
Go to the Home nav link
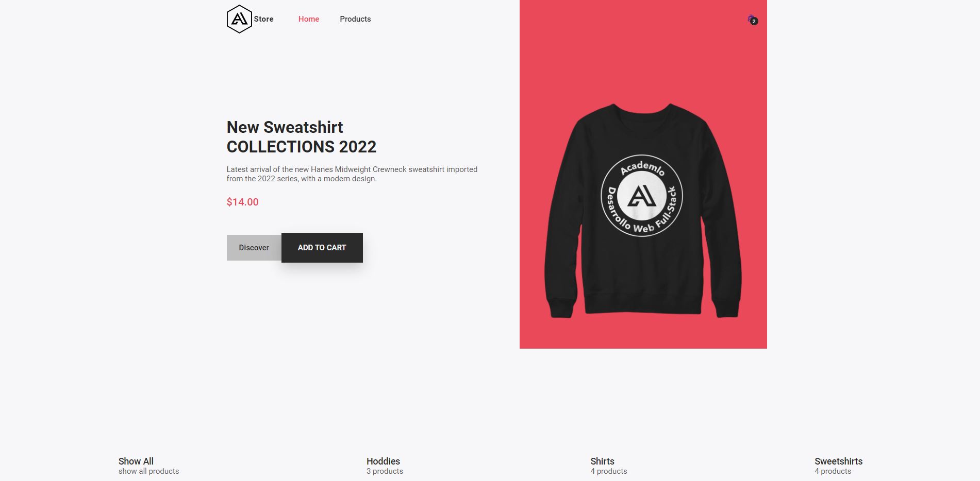[309, 19]
